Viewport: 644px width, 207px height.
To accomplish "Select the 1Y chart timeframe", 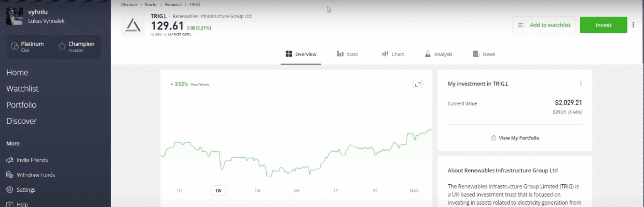I will click(336, 191).
